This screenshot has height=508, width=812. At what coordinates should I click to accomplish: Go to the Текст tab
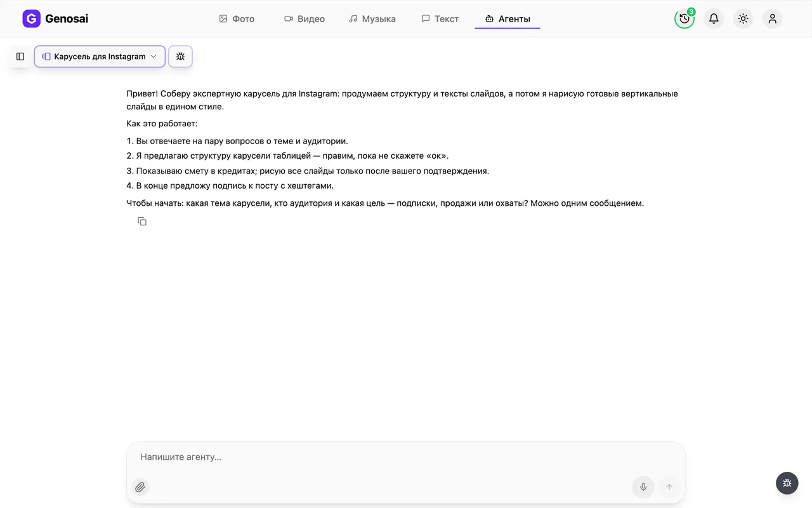tap(440, 19)
